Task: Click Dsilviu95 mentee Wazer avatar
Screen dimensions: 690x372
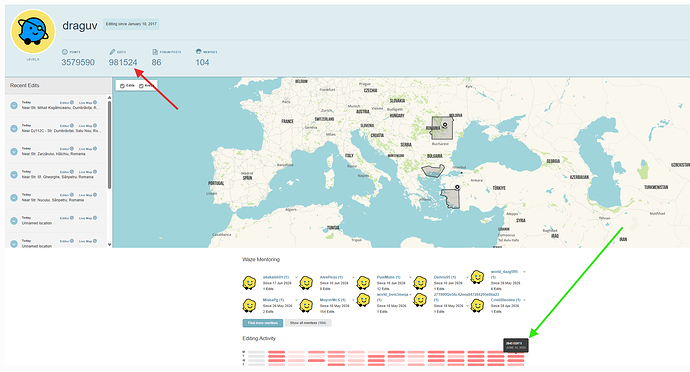Action: (x=420, y=283)
